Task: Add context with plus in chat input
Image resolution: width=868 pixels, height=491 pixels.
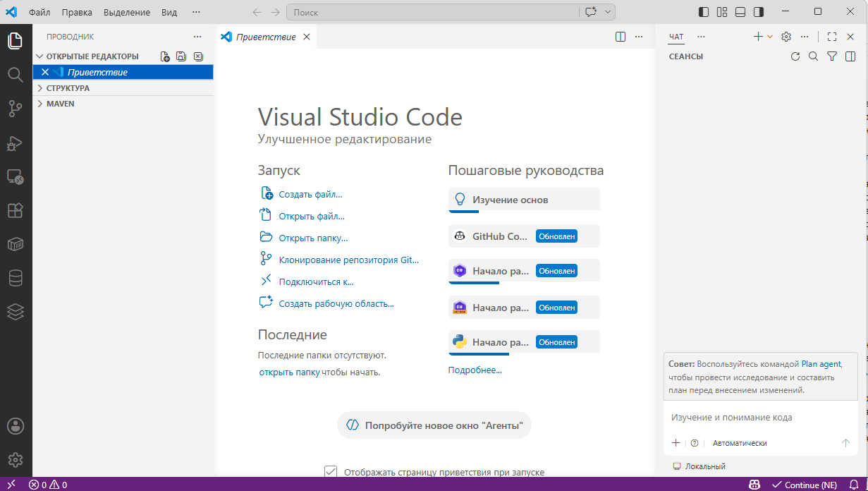Action: click(x=676, y=443)
